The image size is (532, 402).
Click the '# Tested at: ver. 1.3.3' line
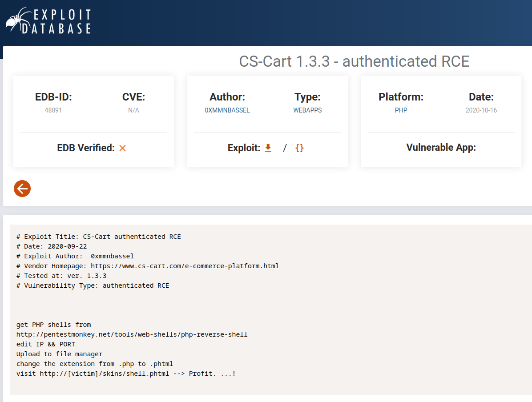[x=61, y=276]
